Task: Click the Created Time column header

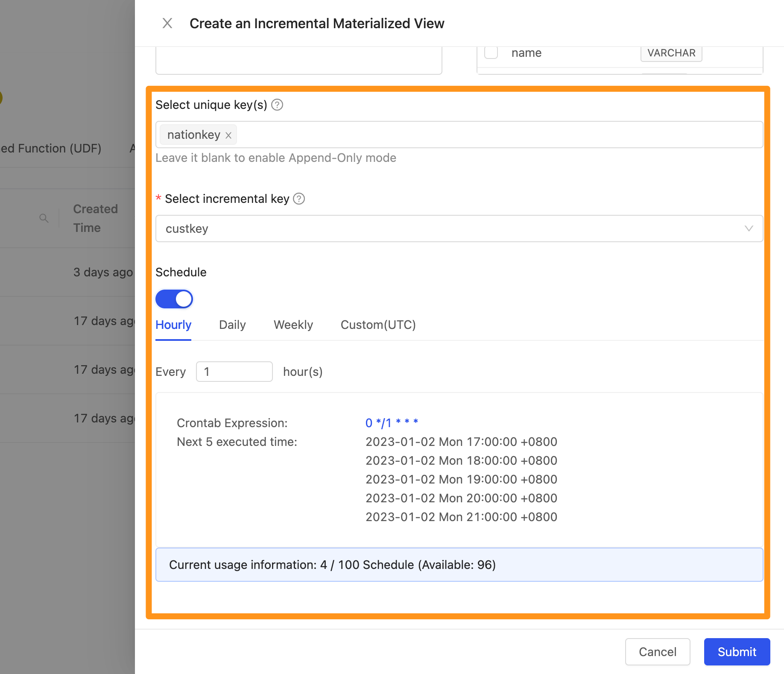Action: point(95,218)
